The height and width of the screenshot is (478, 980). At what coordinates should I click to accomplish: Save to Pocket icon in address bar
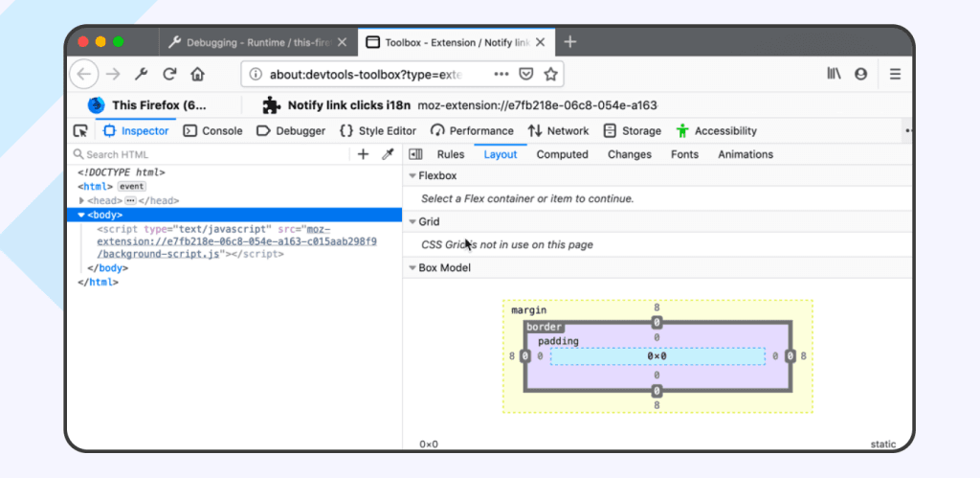click(x=526, y=75)
